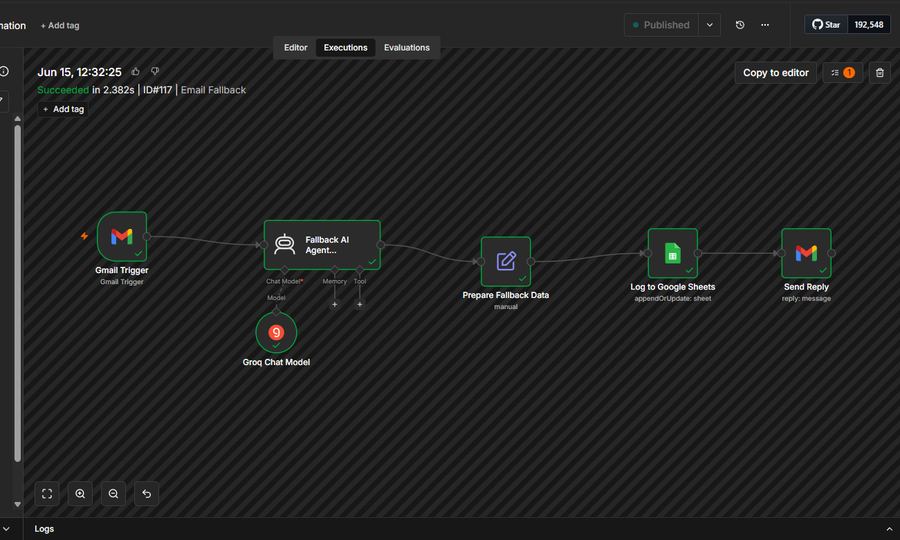The width and height of the screenshot is (900, 540).
Task: Open the Groq Chat Model node
Action: tap(276, 332)
